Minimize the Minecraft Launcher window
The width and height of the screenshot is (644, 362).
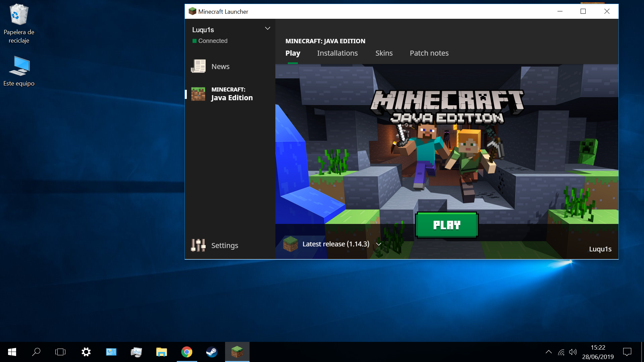[560, 11]
